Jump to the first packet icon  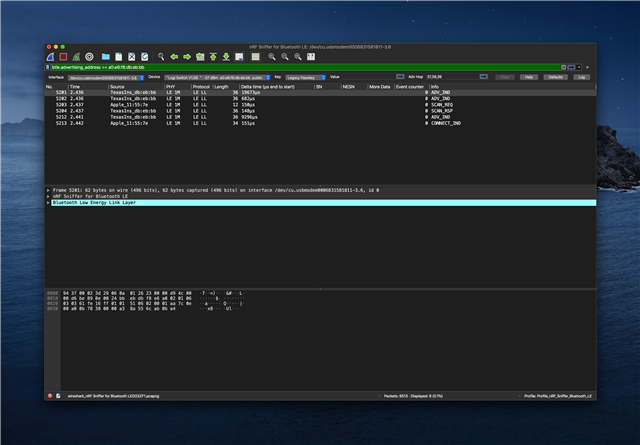click(213, 57)
